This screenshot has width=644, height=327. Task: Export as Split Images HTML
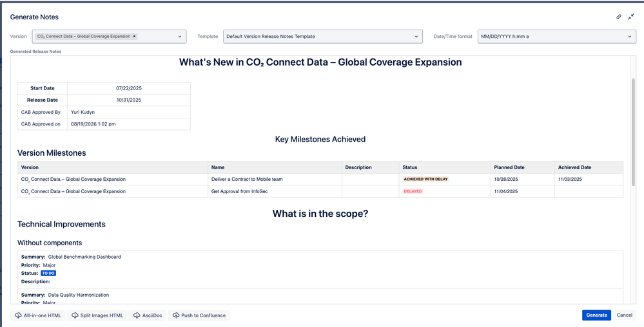97,315
